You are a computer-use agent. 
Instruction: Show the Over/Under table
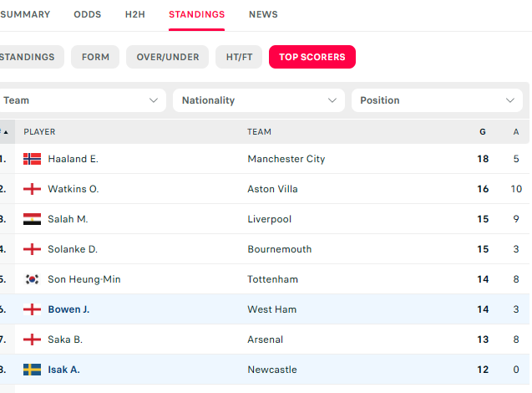[x=168, y=57]
